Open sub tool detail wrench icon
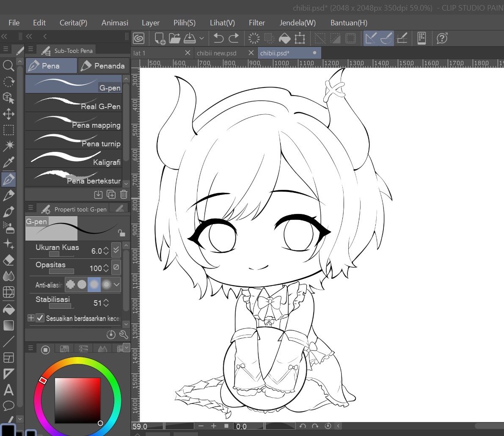 click(x=124, y=335)
